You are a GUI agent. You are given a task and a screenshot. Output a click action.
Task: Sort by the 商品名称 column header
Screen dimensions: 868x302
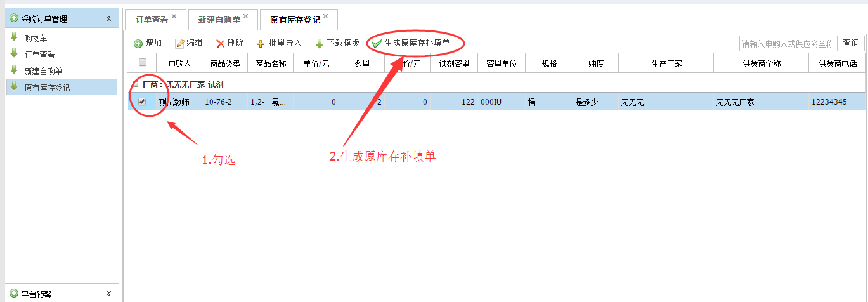(x=271, y=63)
